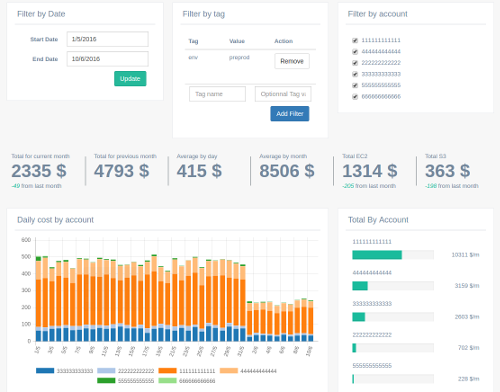Click the blue Add Filter button
Image resolution: width=500 pixels, height=392 pixels.
click(290, 114)
